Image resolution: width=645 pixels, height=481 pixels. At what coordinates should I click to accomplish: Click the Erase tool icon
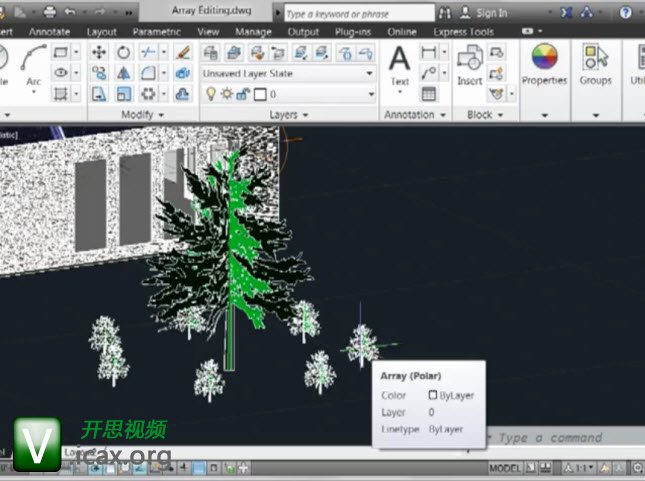183,53
